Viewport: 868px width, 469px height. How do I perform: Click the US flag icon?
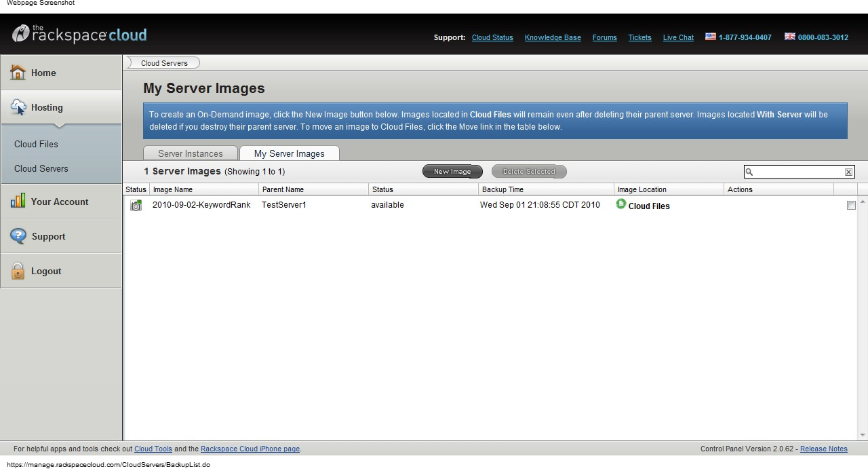point(711,37)
